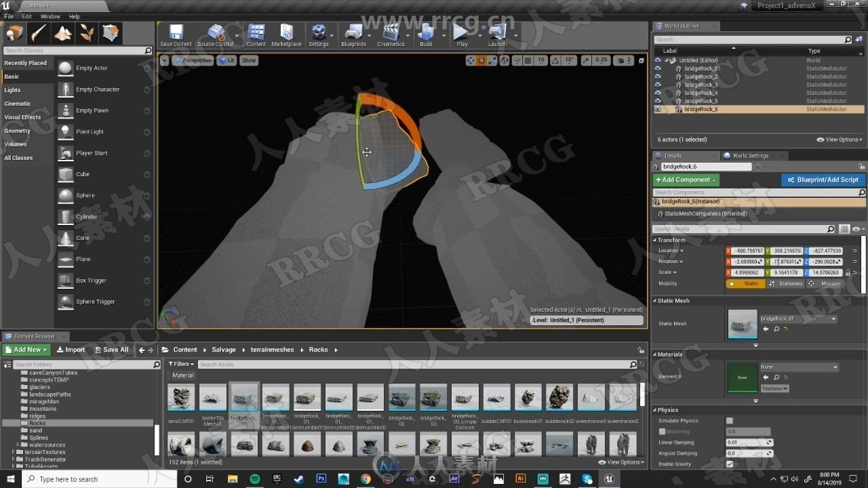
Task: Click Add Component button
Action: (x=686, y=180)
